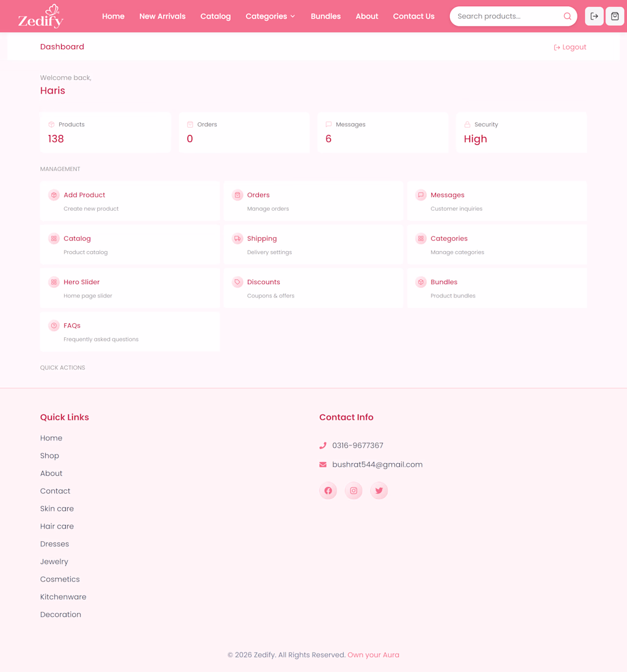Follow the Kitchenware quick link
This screenshot has width=627, height=672.
coord(63,597)
